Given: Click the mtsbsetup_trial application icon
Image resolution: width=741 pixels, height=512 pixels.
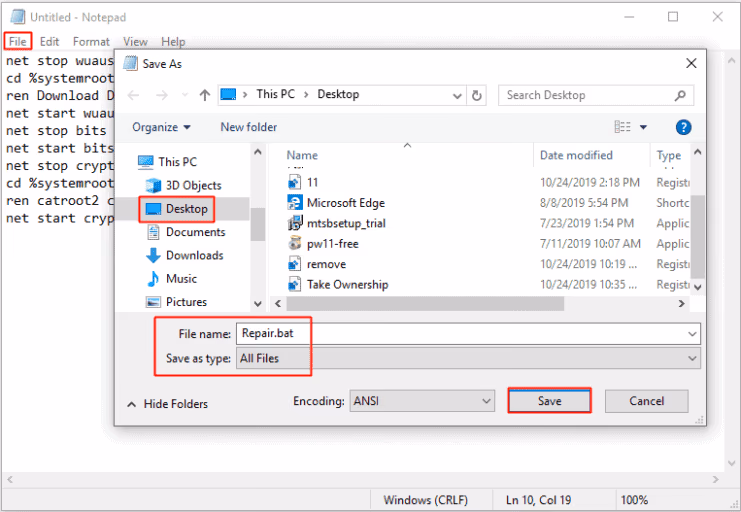Looking at the screenshot, I should tap(295, 223).
